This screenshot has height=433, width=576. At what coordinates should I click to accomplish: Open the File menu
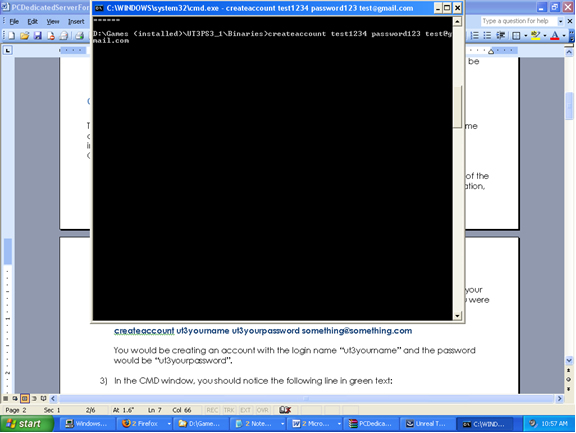pos(14,22)
